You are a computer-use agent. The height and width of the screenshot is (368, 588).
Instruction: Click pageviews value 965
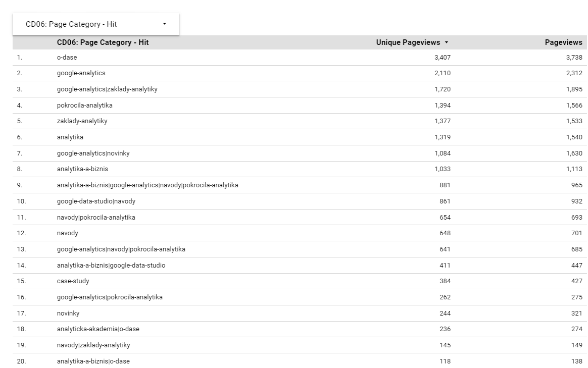point(577,185)
